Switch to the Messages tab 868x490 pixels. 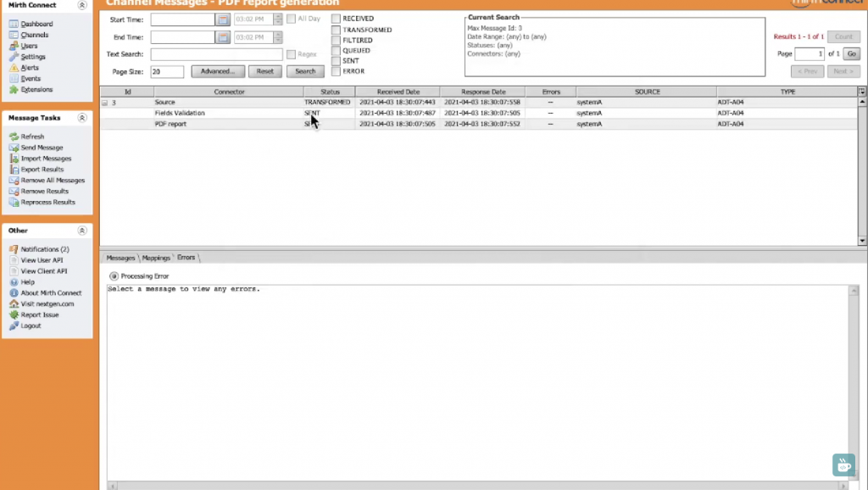tap(120, 258)
